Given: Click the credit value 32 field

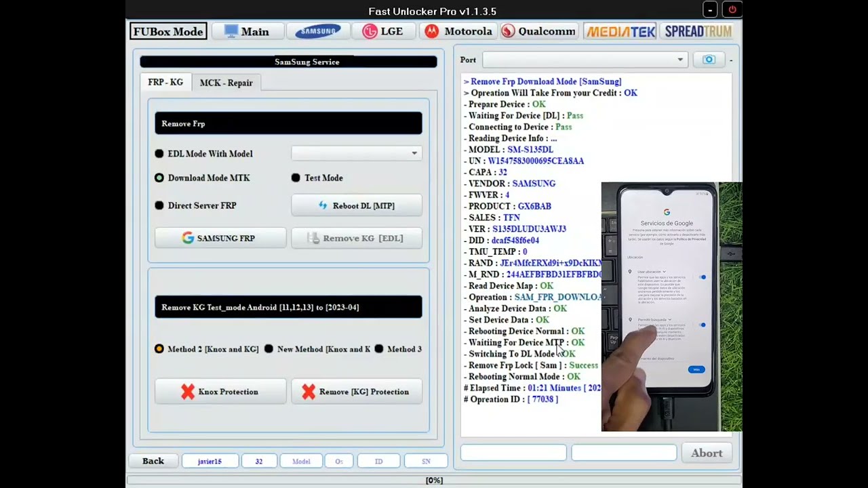Looking at the screenshot, I should click(258, 461).
